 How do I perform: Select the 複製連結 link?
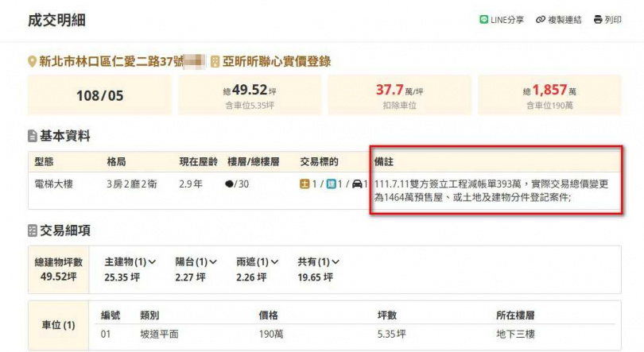click(x=559, y=20)
